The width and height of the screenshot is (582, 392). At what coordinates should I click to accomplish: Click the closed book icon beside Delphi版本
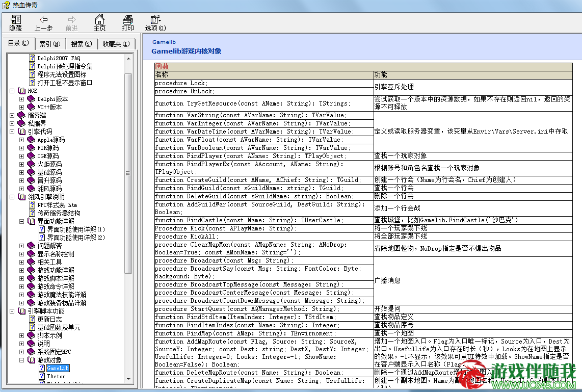click(32, 99)
